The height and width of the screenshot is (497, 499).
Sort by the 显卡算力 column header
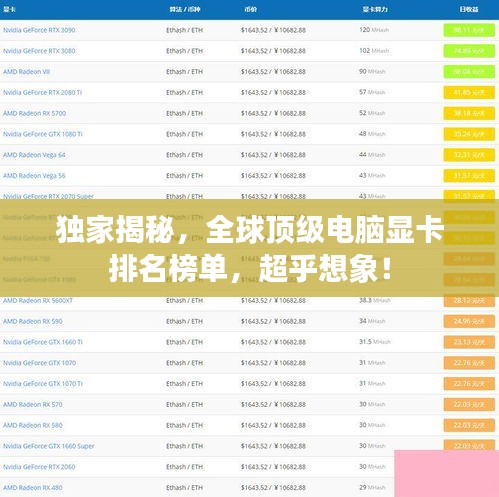click(x=375, y=9)
